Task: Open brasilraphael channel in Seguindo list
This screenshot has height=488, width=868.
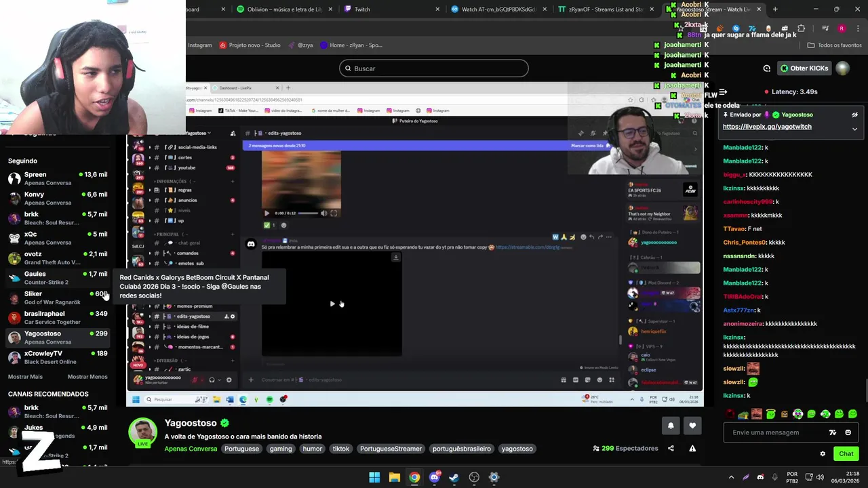Action: (58, 317)
